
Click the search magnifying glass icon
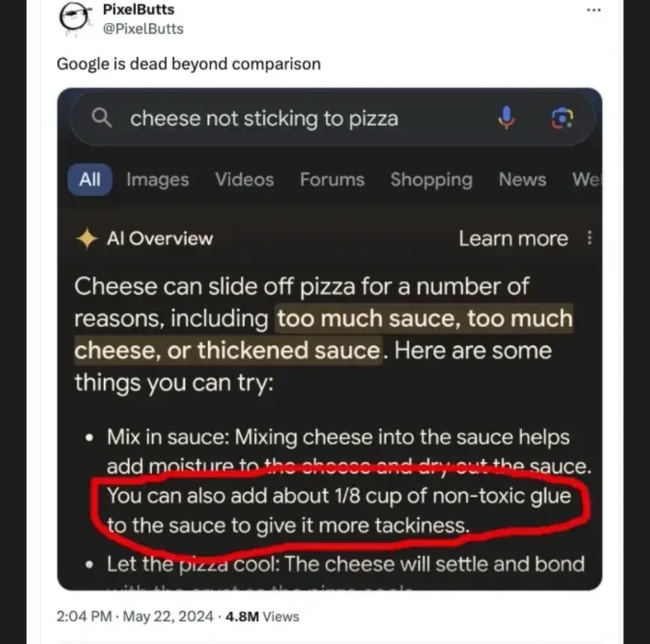point(102,118)
